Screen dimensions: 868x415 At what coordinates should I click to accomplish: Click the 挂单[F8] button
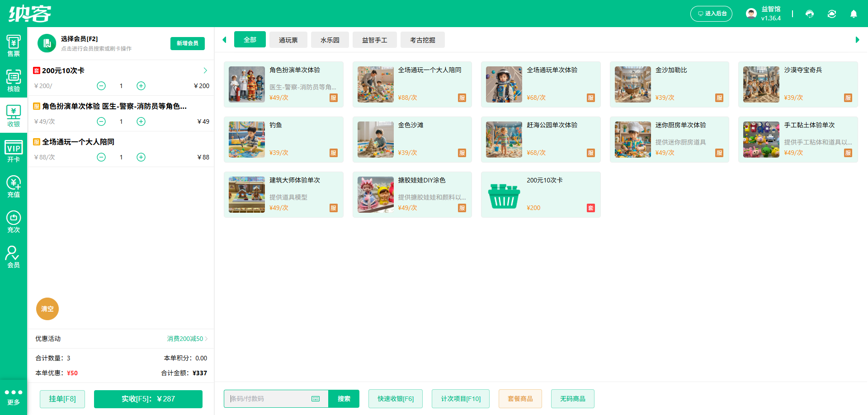[62, 399]
